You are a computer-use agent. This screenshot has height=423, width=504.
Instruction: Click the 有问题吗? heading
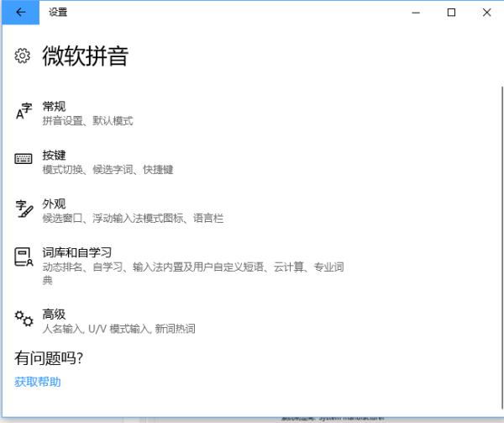click(49, 358)
